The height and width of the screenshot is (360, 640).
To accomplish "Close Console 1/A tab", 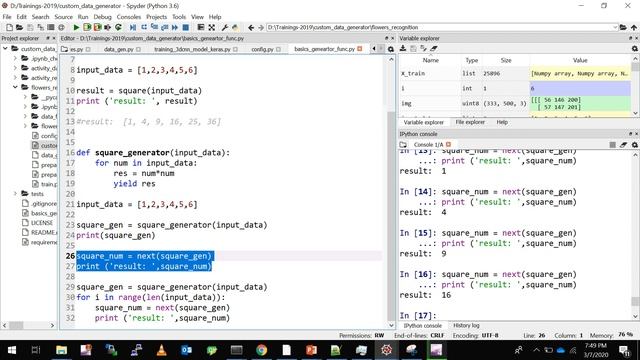I will tap(449, 144).
